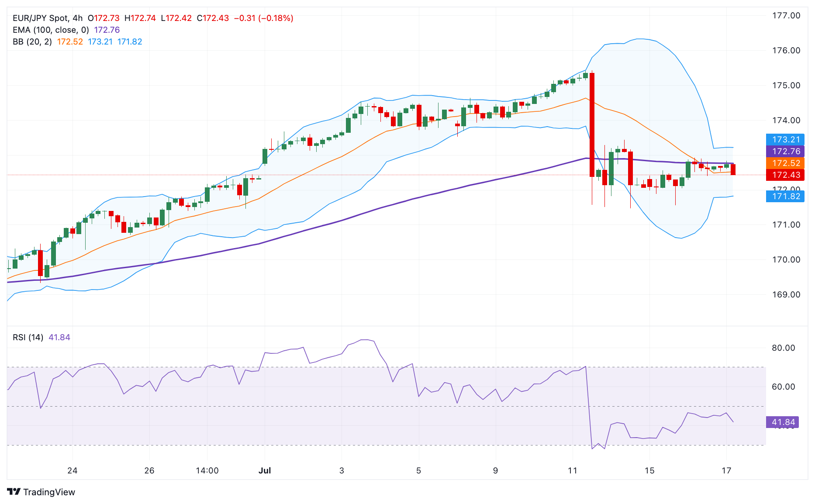The height and width of the screenshot is (504, 815).
Task: Open the TradingView text link
Action: coord(49,492)
